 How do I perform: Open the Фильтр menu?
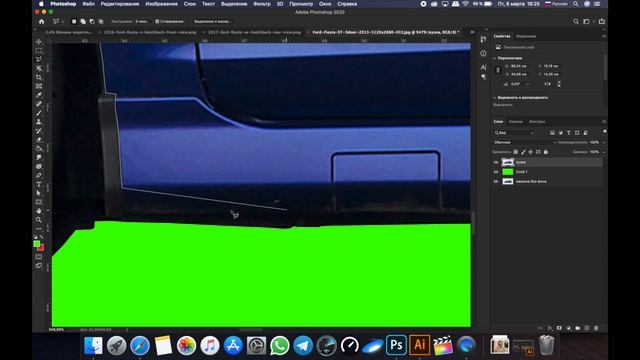[262, 4]
